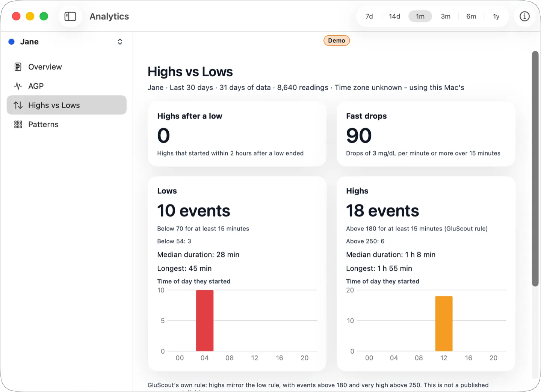
Task: Click the 'Fast drops' card title
Action: pos(366,116)
